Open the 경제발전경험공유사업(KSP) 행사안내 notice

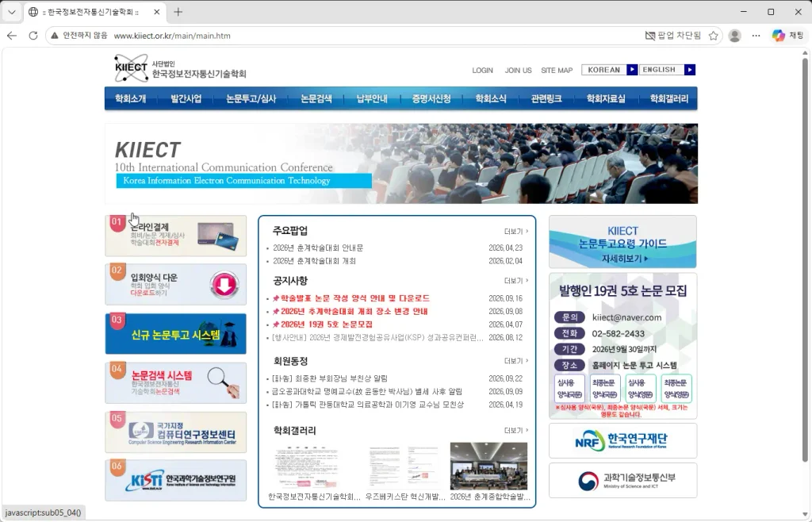coord(377,338)
